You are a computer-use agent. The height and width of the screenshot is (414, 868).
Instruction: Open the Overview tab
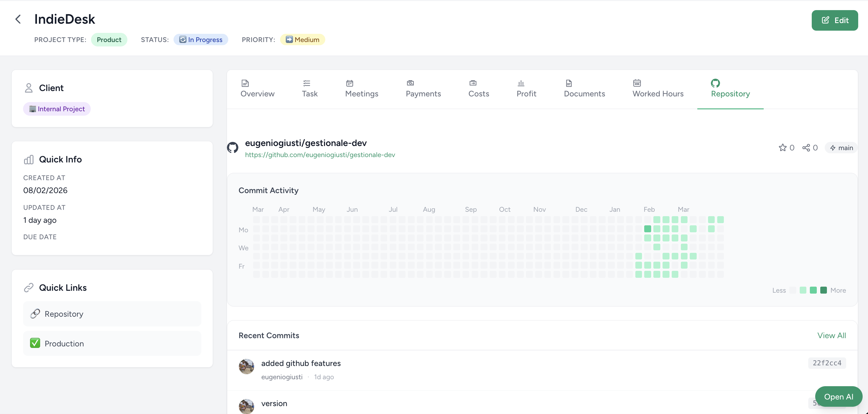pos(257,89)
